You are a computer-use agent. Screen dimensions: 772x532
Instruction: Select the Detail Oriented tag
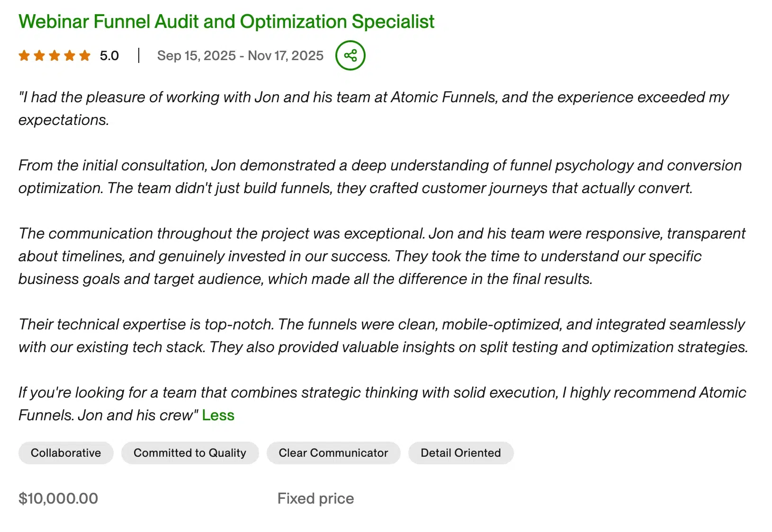pos(460,452)
